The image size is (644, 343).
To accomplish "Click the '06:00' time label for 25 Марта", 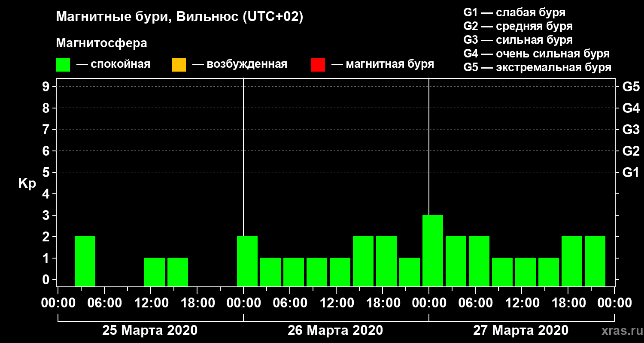I will (x=104, y=303).
